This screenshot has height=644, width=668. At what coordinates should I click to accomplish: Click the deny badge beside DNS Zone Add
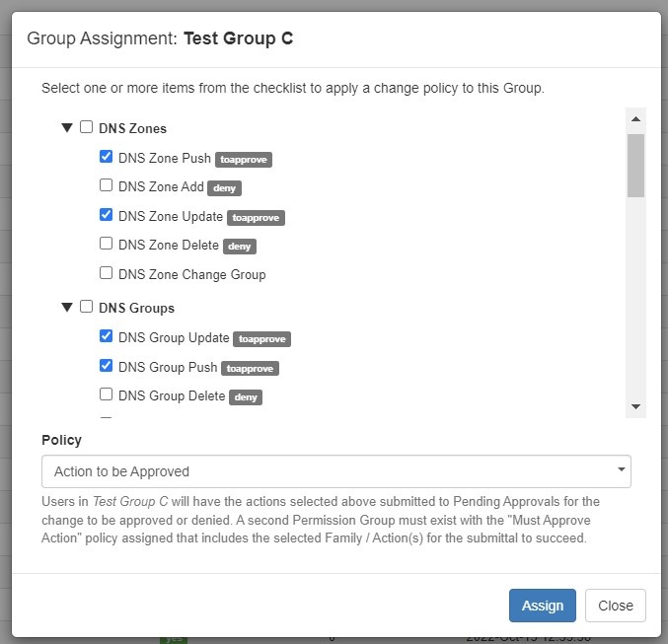coord(224,187)
